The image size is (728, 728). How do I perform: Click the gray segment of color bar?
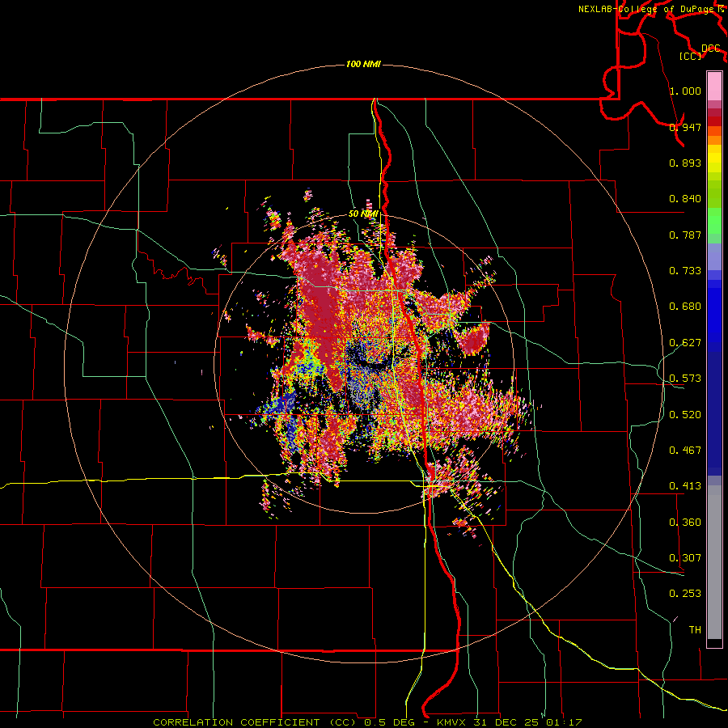pyautogui.click(x=714, y=562)
